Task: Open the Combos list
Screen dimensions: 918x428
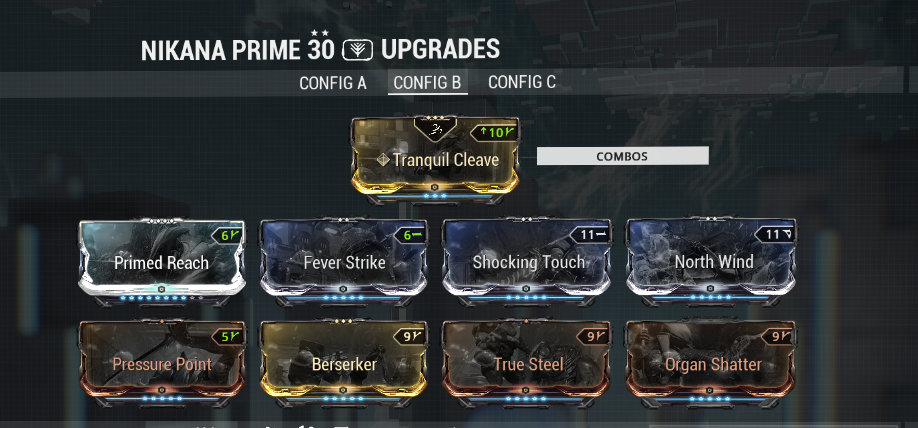Action: 622,156
